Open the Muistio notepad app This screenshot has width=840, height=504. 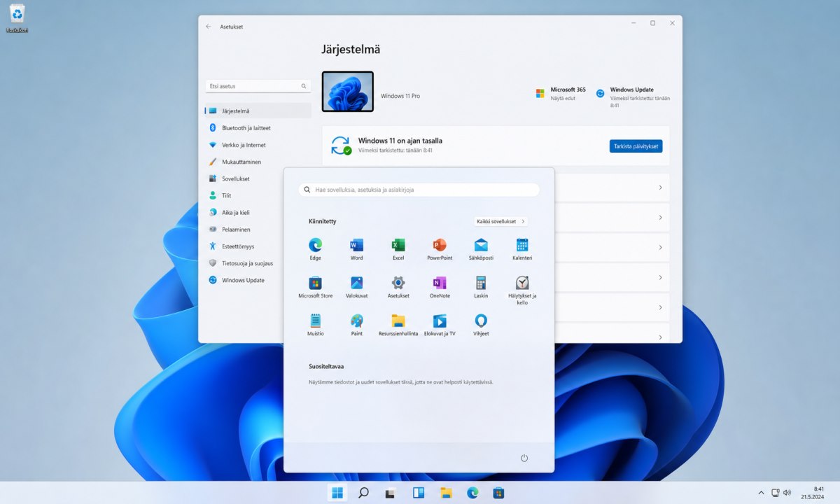click(x=315, y=325)
